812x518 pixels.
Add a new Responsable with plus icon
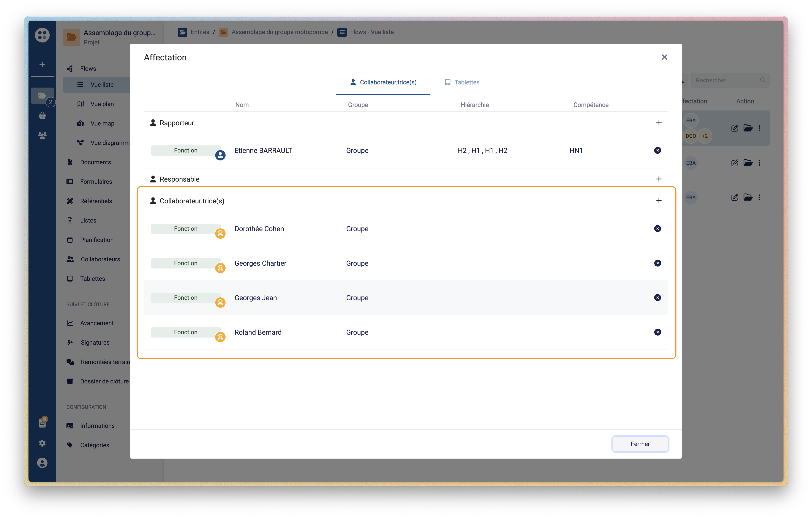click(x=659, y=179)
